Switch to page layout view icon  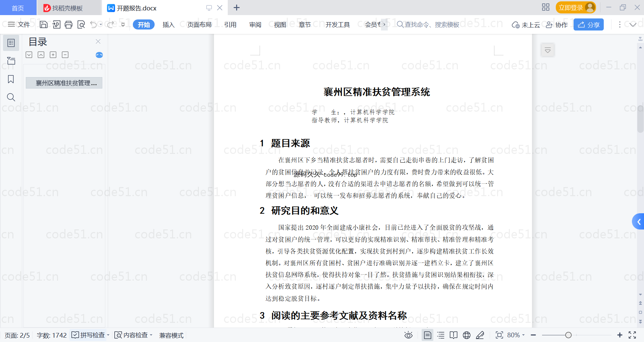pyautogui.click(x=428, y=335)
